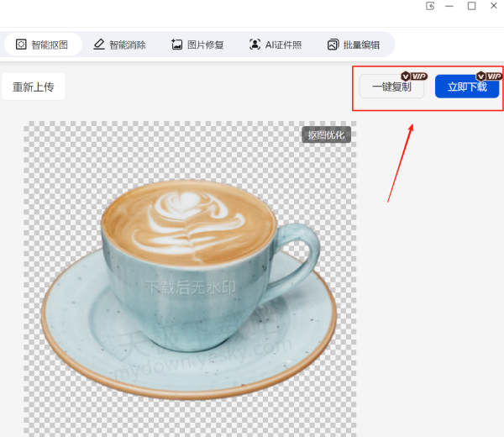
Task: Maximize the application window
Action: 471,6
